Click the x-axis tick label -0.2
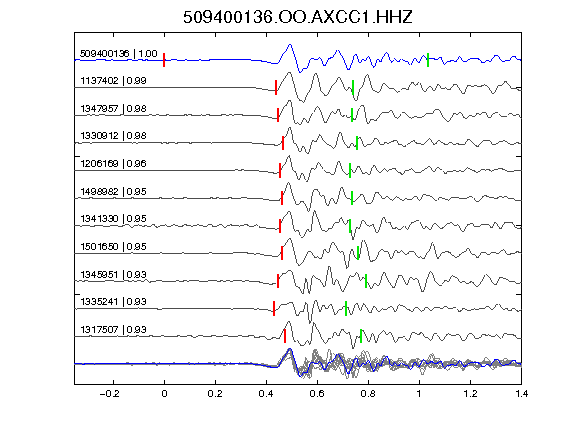 [109, 394]
